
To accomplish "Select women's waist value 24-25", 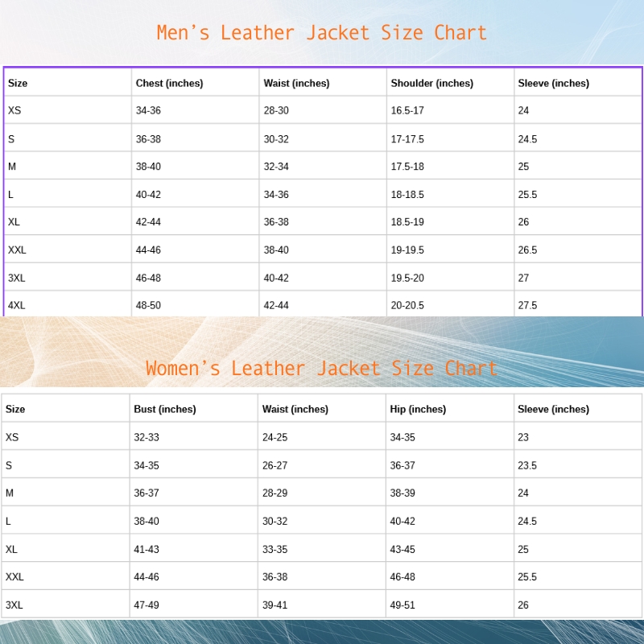I will click(x=275, y=437).
